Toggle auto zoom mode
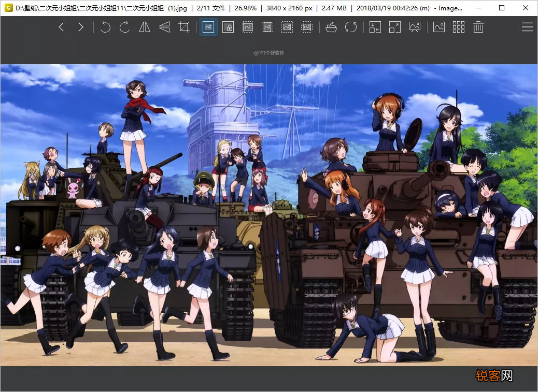538x392 pixels. point(208,27)
